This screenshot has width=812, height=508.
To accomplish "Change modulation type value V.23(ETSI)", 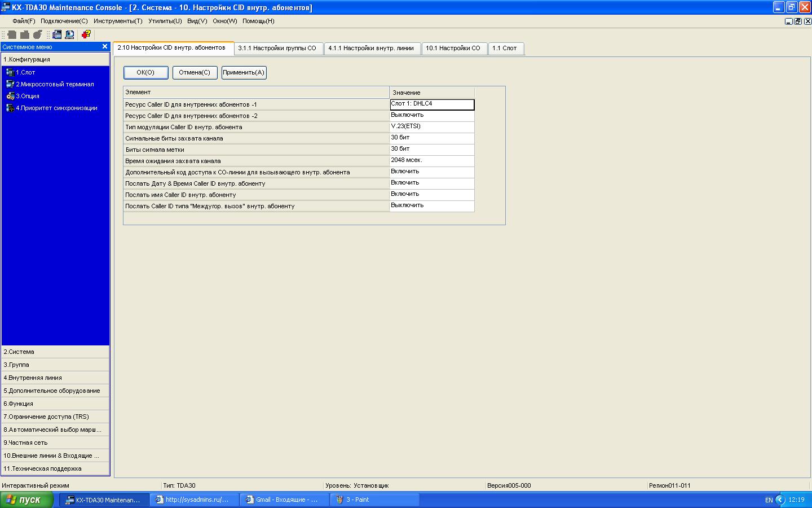I will [432, 127].
